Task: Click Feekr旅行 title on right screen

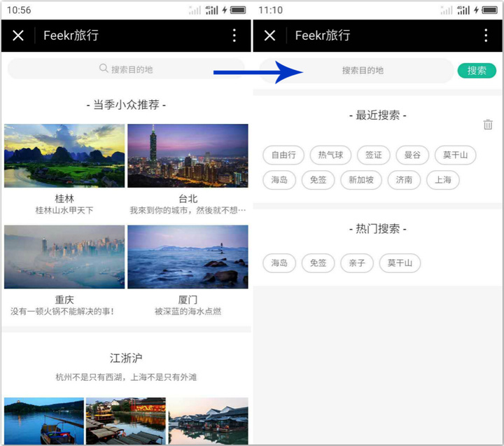Action: click(323, 36)
